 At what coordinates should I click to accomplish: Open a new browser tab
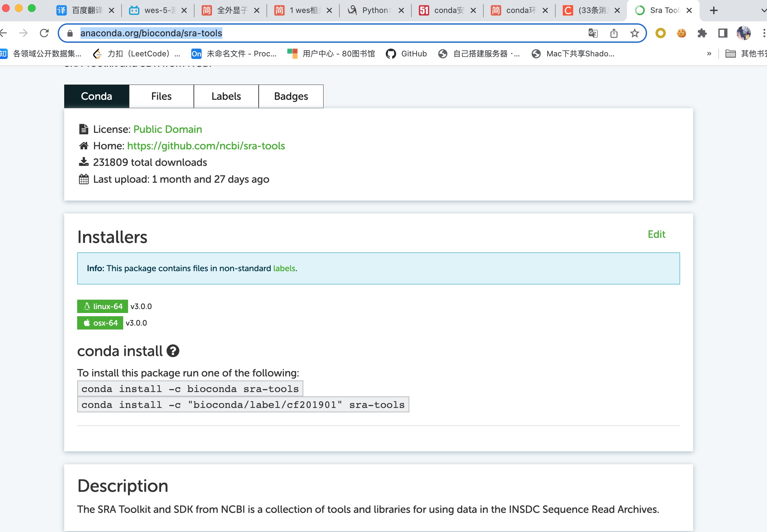click(714, 11)
